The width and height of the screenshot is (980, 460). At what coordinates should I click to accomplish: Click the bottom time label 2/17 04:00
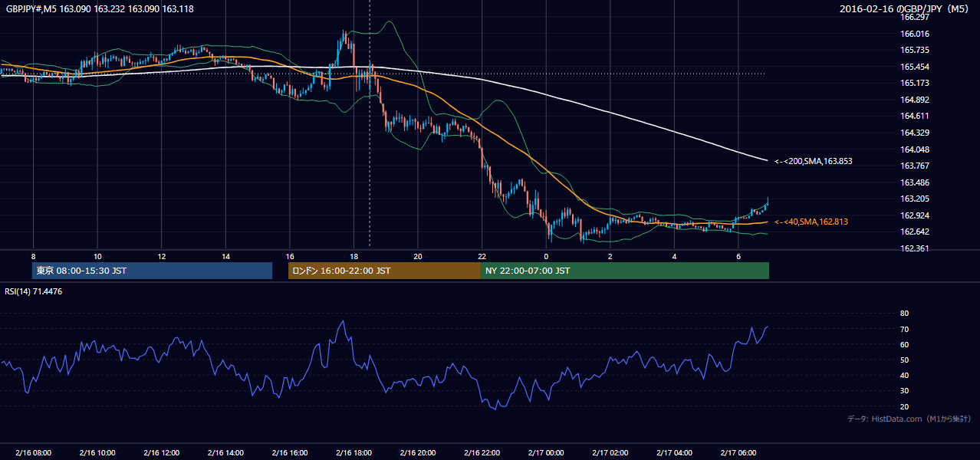point(674,453)
